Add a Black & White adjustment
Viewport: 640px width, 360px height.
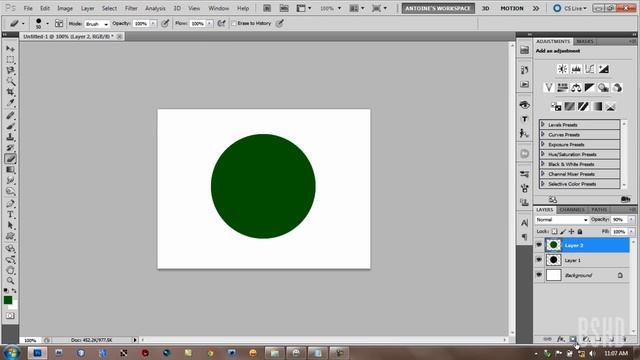[x=589, y=87]
